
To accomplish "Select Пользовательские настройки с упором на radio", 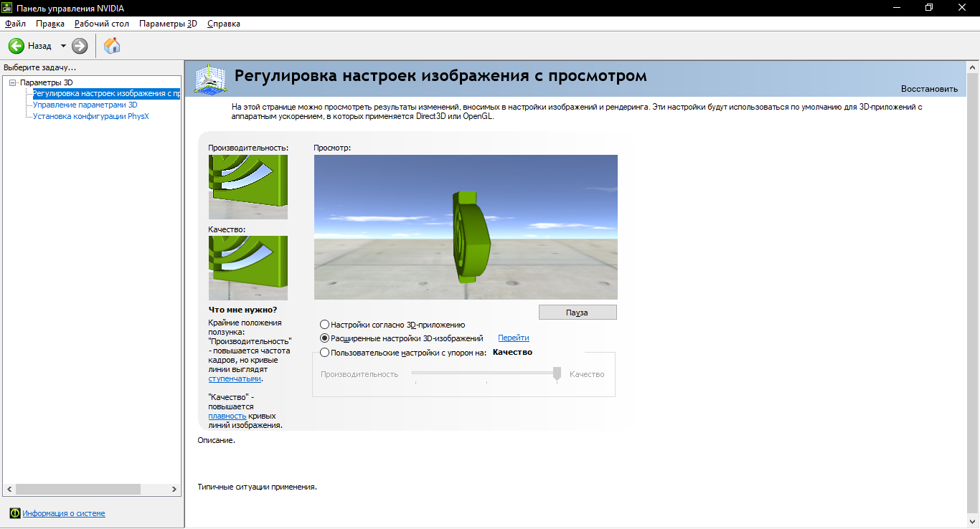I will pyautogui.click(x=325, y=353).
